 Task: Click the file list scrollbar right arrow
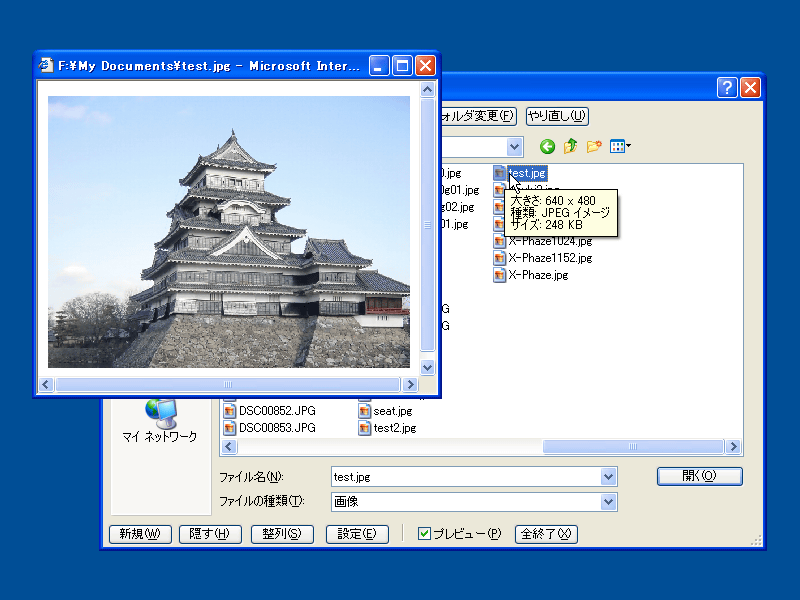click(x=733, y=447)
